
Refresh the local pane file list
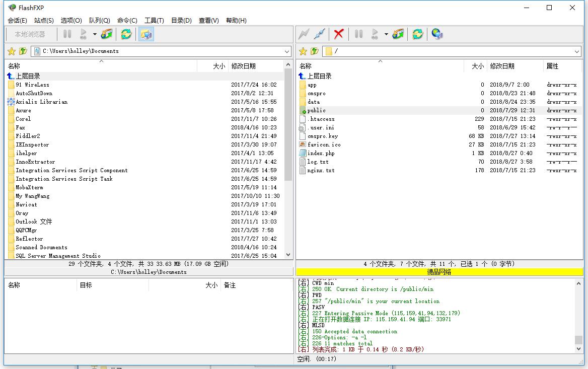(x=126, y=34)
